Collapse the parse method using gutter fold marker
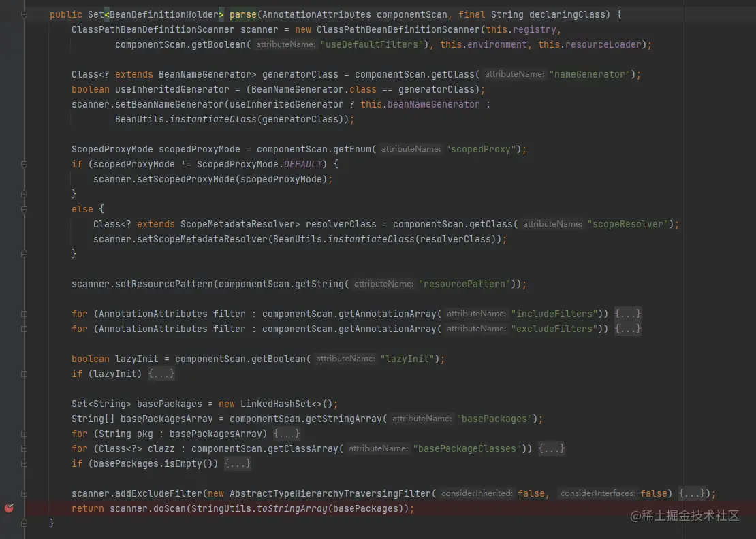 [24, 15]
